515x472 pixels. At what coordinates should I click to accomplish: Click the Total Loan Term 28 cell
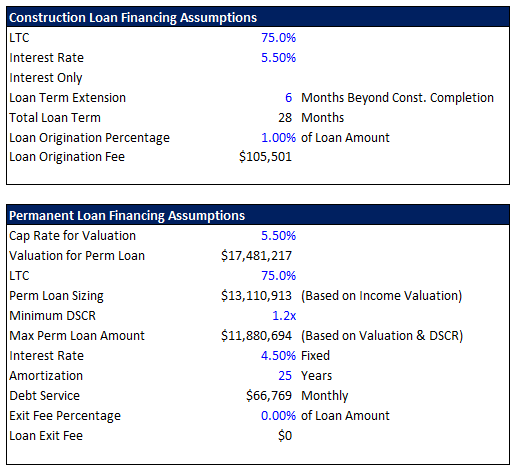point(285,118)
